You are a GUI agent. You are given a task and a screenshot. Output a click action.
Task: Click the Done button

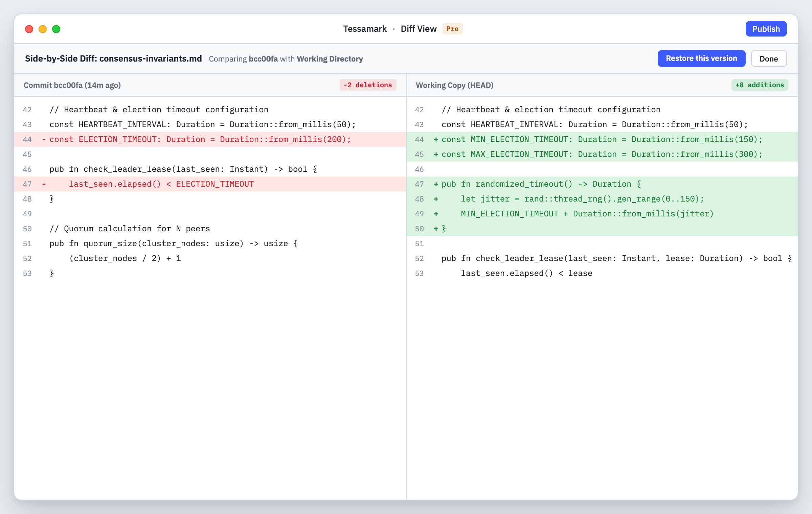(769, 59)
